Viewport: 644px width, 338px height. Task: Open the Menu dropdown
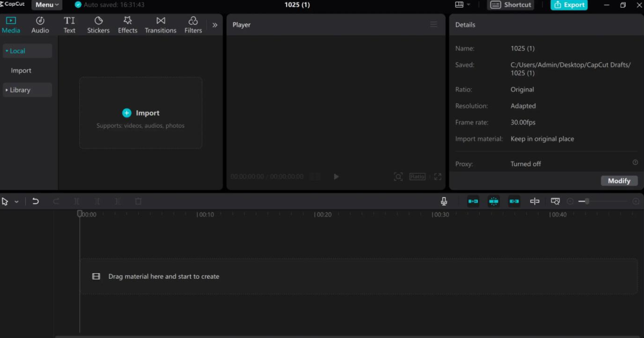point(47,5)
